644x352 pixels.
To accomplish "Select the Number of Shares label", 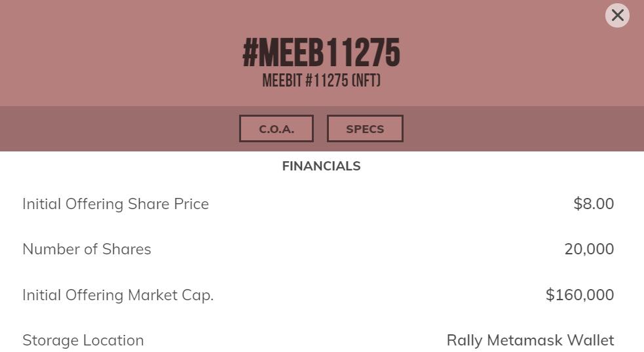I will click(x=86, y=249).
